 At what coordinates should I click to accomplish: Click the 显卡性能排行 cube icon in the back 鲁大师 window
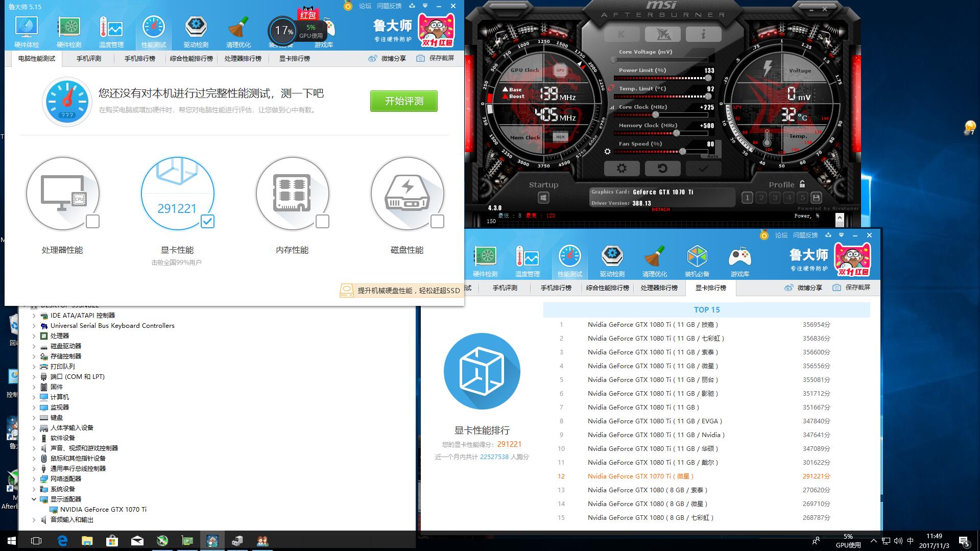[x=482, y=371]
